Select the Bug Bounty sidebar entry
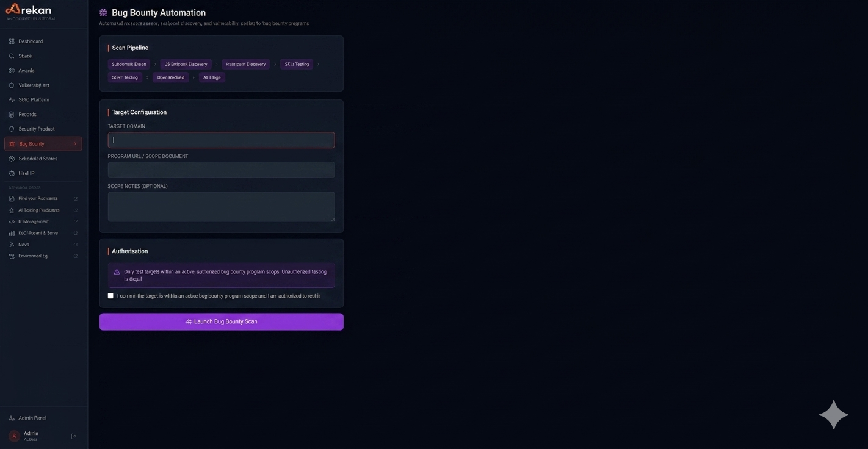The image size is (868, 449). coord(33,143)
